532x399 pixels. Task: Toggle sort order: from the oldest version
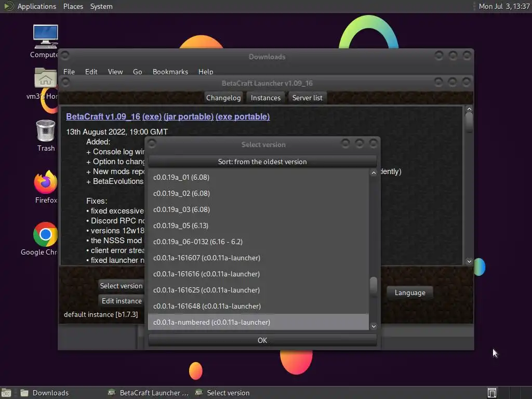point(262,162)
